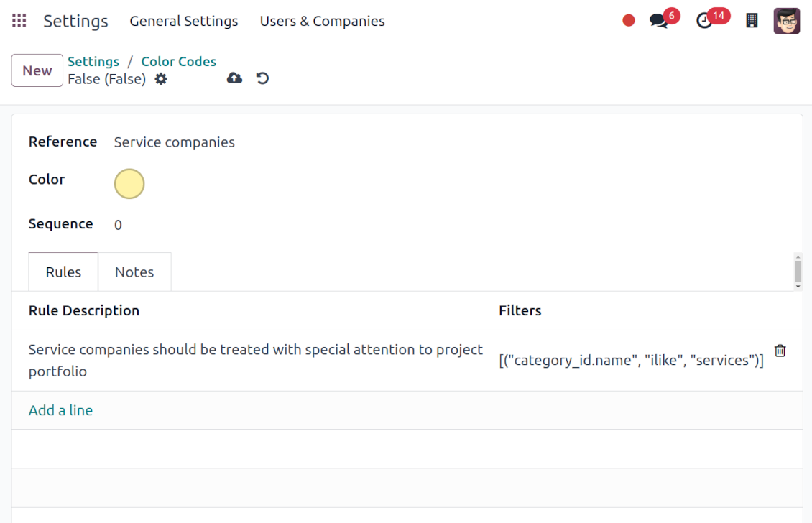Open the gear actions menu
The height and width of the screenshot is (523, 812).
161,79
